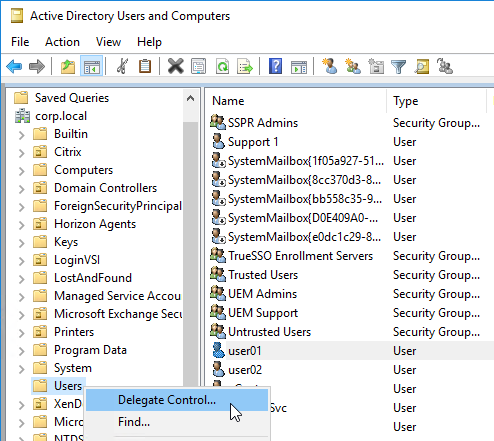Expand the Builtin tree node
Viewport: 494px width, 441px height.
click(x=21, y=135)
